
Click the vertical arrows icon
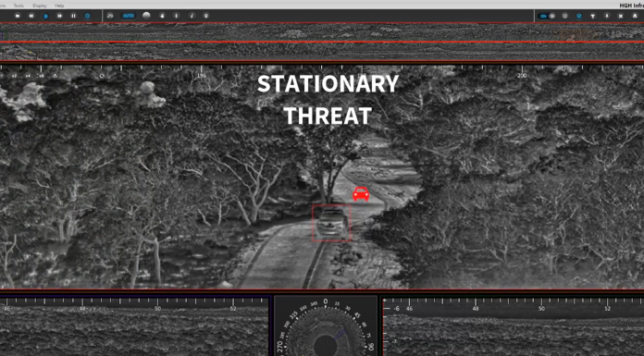point(176,16)
